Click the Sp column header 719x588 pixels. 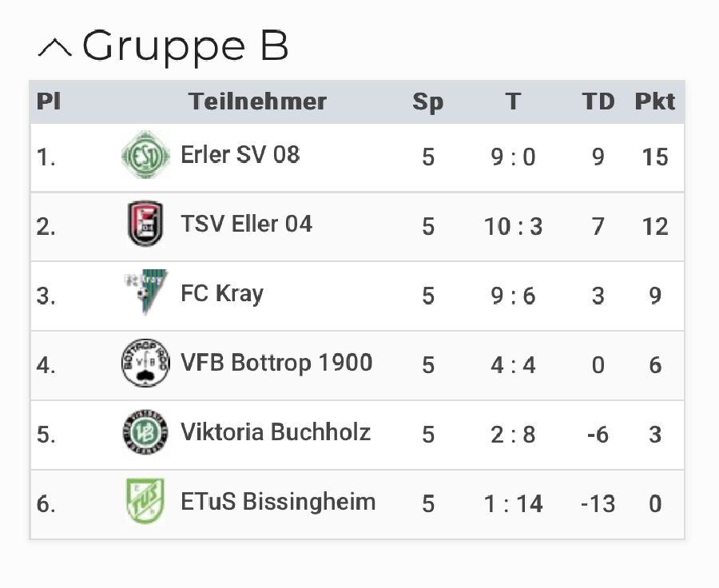pos(428,102)
